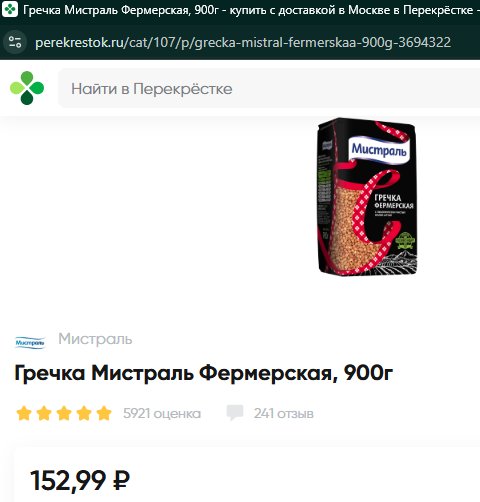Open the 241 отзыв reviews link
480x502 pixels.
(x=284, y=413)
